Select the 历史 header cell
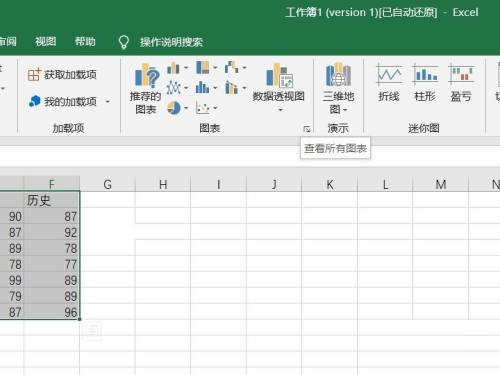This screenshot has width=500, height=375. [52, 200]
